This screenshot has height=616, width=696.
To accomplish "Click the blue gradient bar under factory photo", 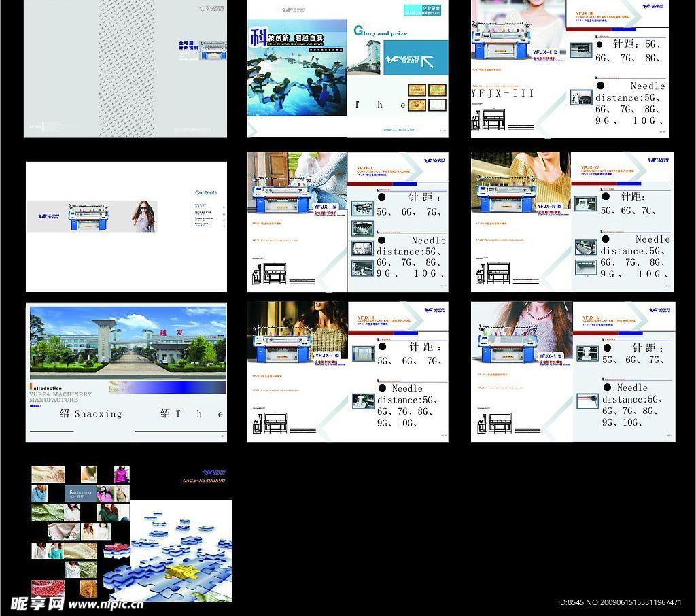I will (x=170, y=387).
